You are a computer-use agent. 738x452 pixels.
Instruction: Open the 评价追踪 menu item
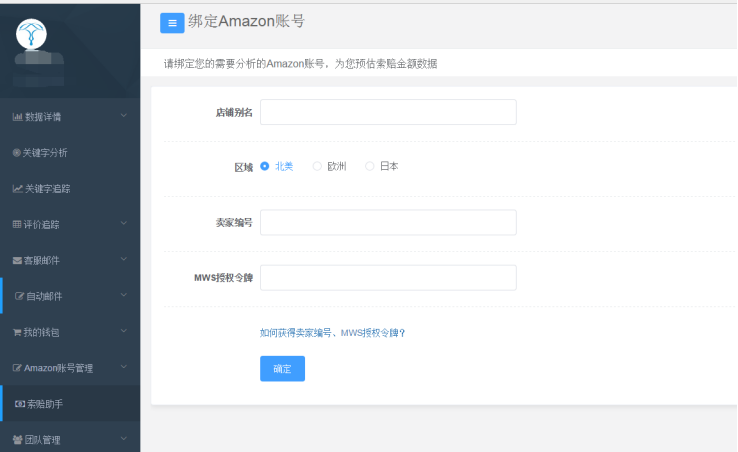point(70,224)
